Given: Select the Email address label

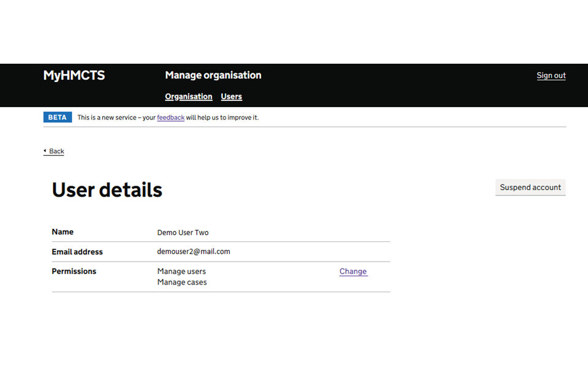Looking at the screenshot, I should 77,252.
